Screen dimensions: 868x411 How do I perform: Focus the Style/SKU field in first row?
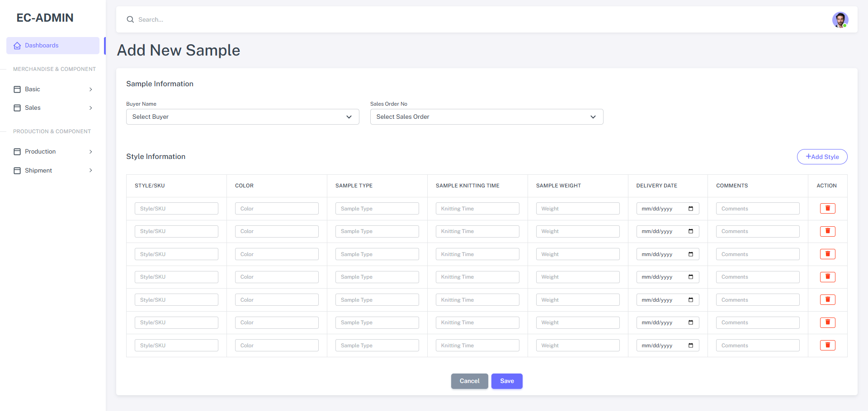pyautogui.click(x=176, y=209)
